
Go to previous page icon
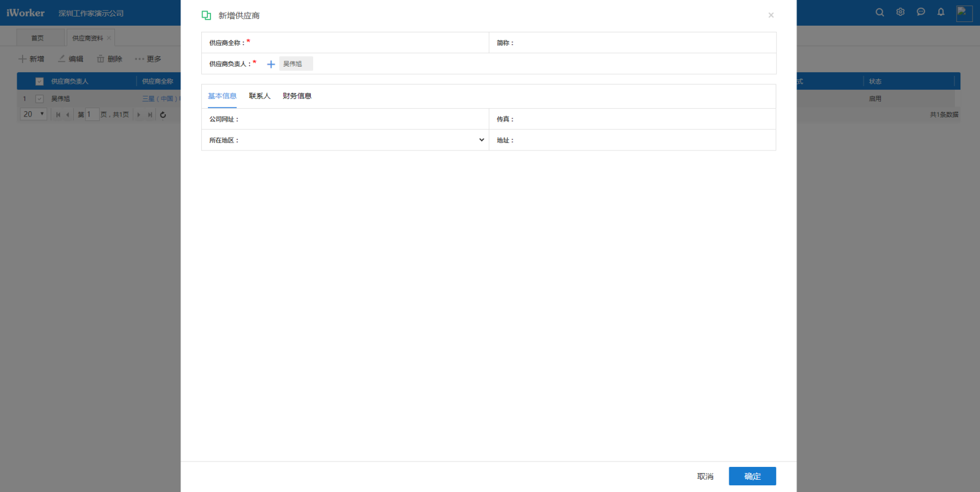[x=67, y=114]
